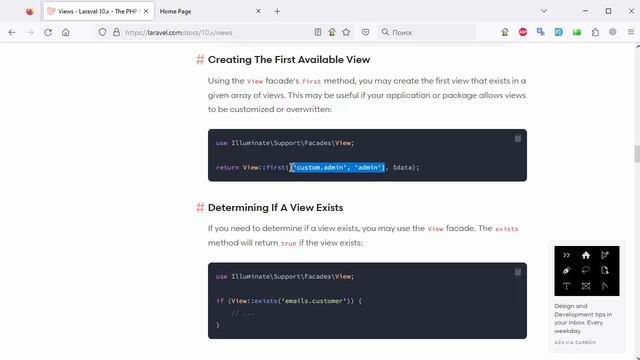Image resolution: width=640 pixels, height=360 pixels.
Task: Click the 'emails.customer' string in code
Action: coord(314,301)
